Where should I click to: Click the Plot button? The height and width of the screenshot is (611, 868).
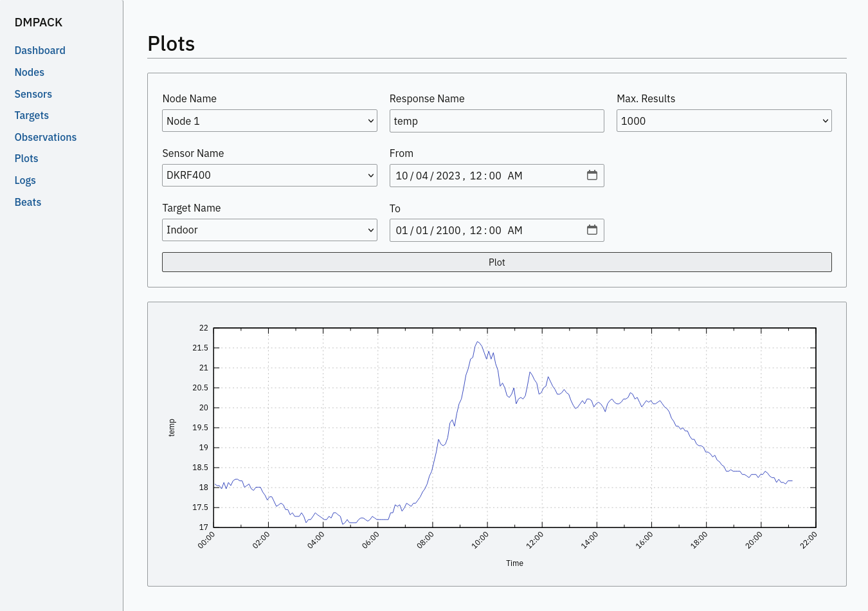[x=496, y=262]
